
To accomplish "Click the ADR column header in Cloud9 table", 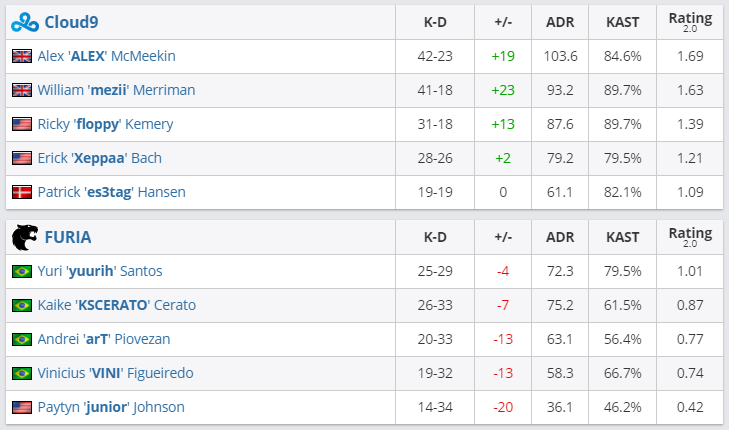I will pyautogui.click(x=560, y=21).
